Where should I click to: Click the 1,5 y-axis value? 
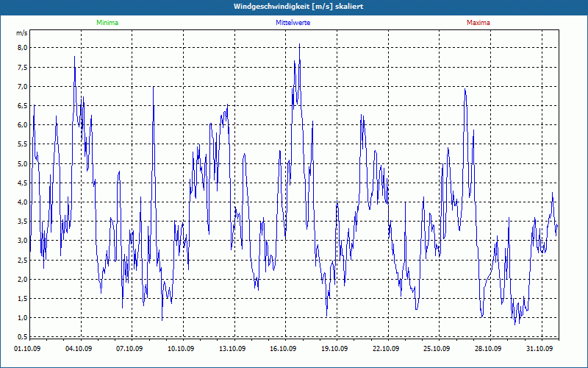(22, 299)
